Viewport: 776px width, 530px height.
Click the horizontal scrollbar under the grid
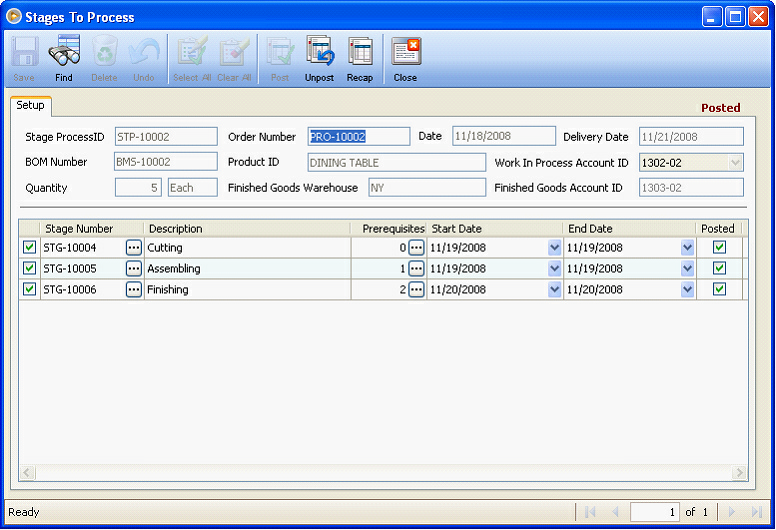[384, 473]
